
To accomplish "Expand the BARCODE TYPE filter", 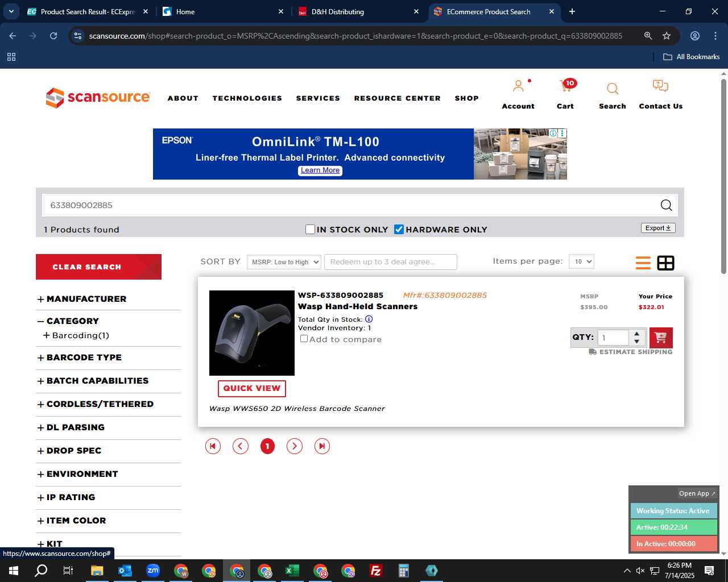I will point(80,357).
